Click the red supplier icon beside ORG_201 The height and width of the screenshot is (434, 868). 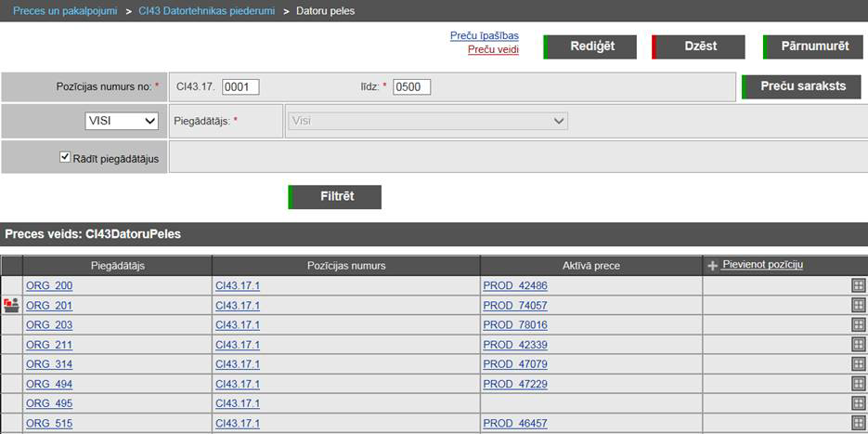11,305
